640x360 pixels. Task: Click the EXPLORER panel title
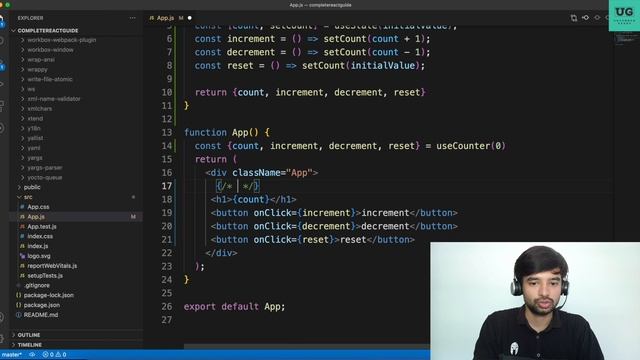tap(30, 18)
